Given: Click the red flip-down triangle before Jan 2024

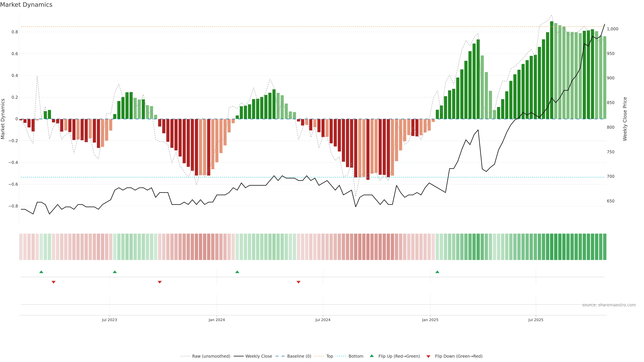Looking at the screenshot, I should pyautogui.click(x=160, y=282).
